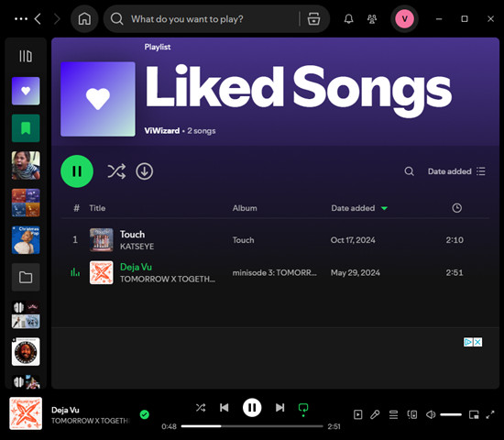Show lyrics with microphone icon

pos(375,414)
